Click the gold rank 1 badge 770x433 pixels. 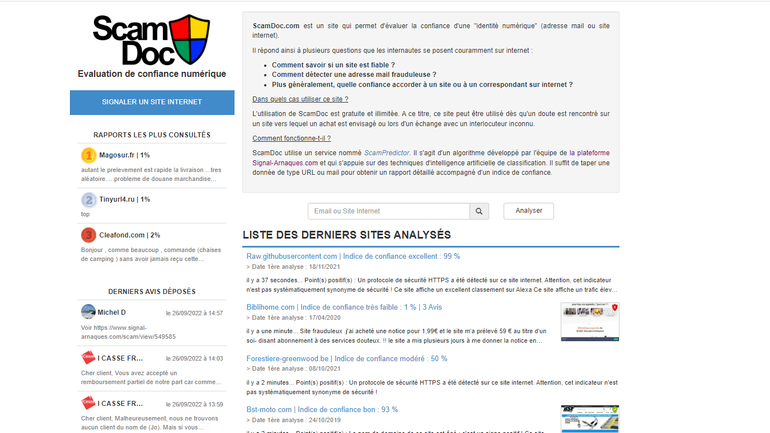(88, 155)
